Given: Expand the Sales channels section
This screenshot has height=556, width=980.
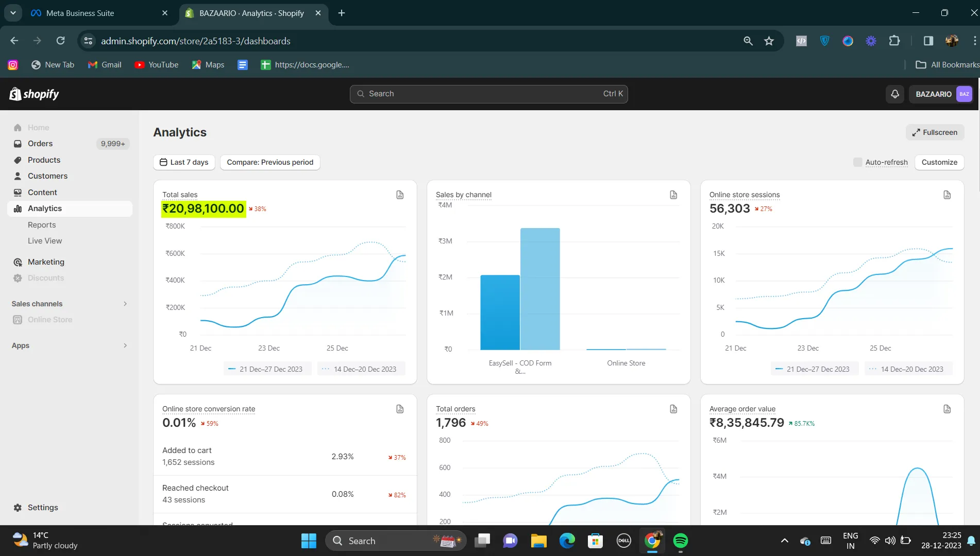Looking at the screenshot, I should click(x=125, y=304).
